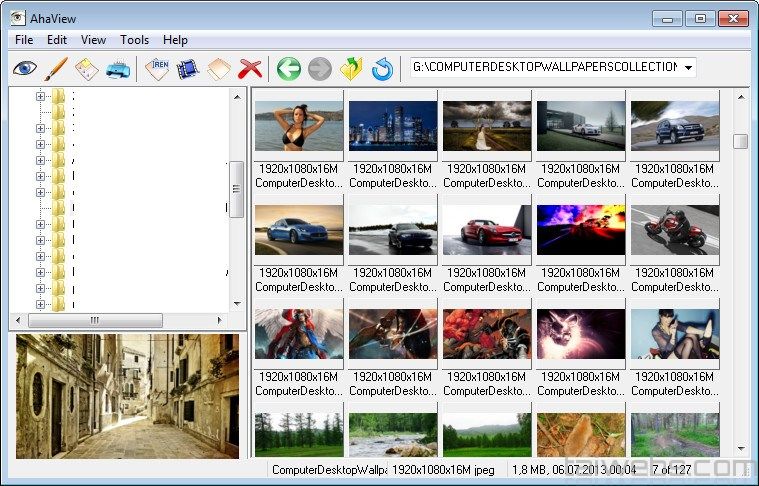Expand the last folder in tree

tap(41, 304)
